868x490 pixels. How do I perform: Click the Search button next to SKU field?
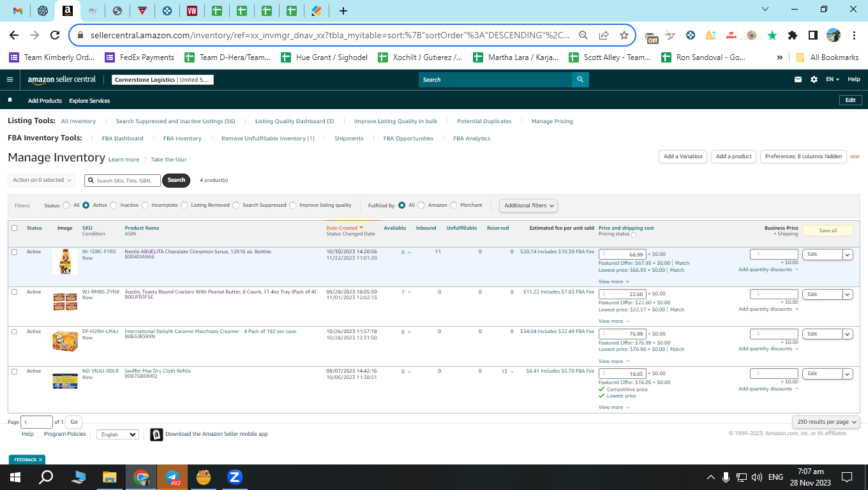pyautogui.click(x=177, y=180)
